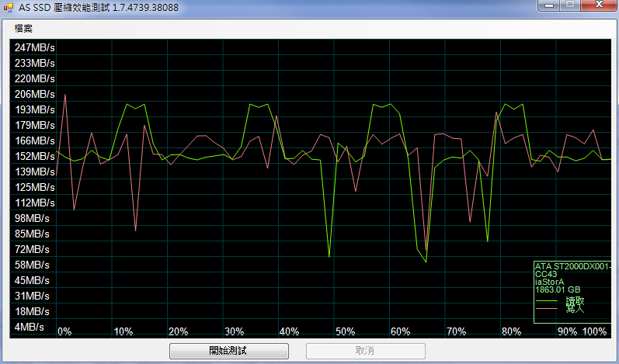Click the 139MB/s axis label

[x=35, y=172]
